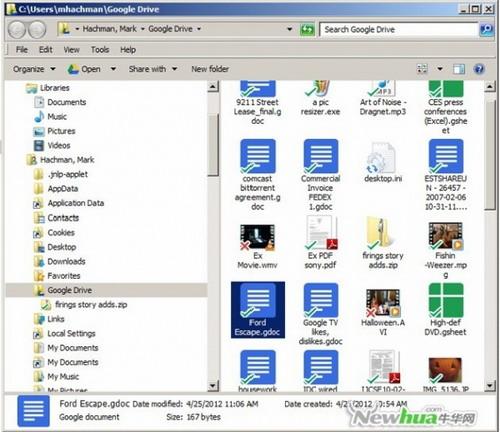500x432 pixels.
Task: Open the address bar history dropdown
Action: coord(290,29)
